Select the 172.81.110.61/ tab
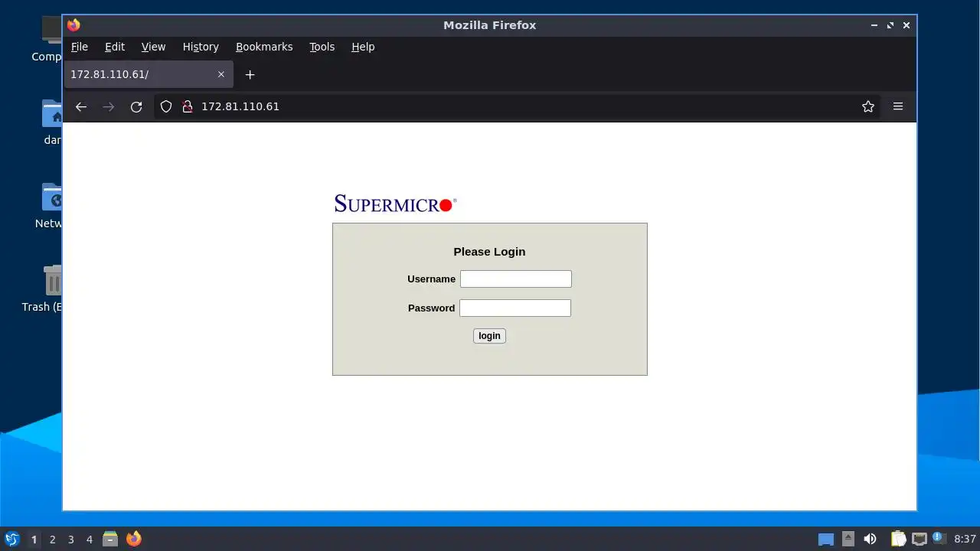Viewport: 980px width, 551px height. point(149,74)
